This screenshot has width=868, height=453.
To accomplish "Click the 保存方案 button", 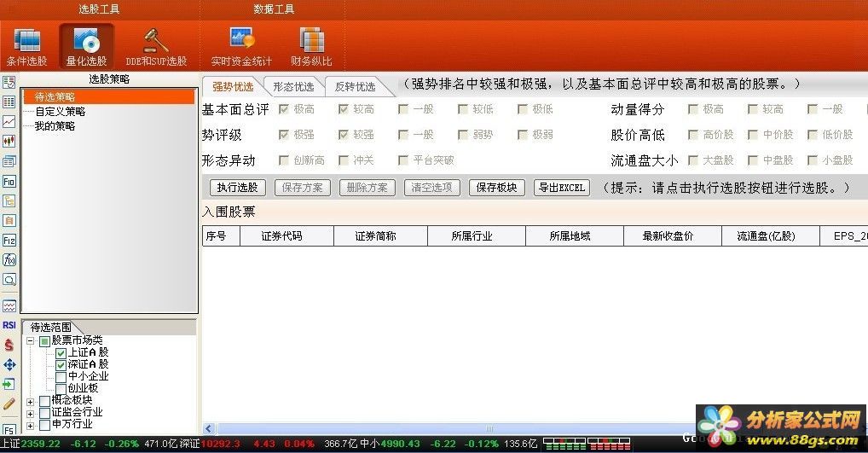I will pyautogui.click(x=302, y=188).
